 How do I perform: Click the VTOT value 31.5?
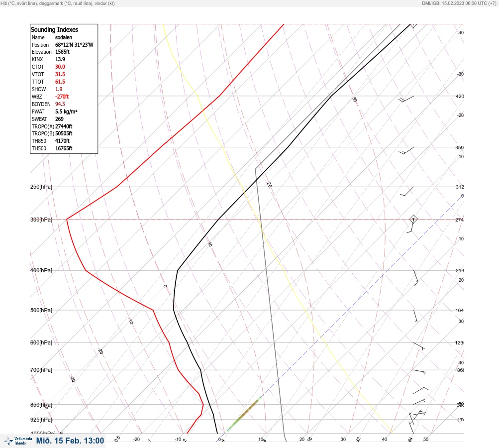pyautogui.click(x=60, y=74)
